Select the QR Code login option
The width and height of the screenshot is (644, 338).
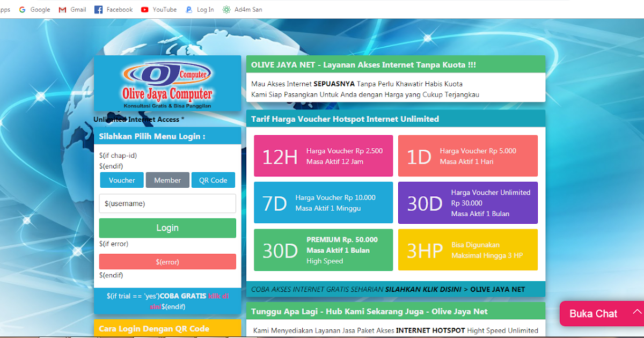(x=213, y=180)
